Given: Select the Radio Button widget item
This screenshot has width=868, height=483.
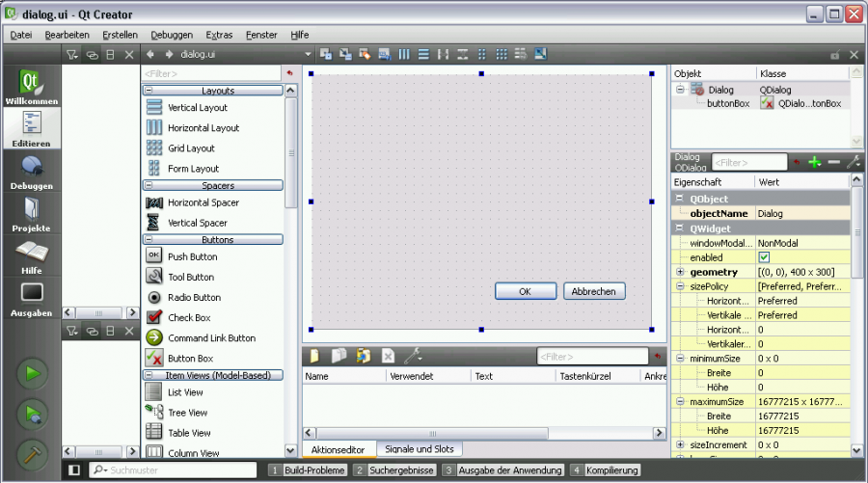Looking at the screenshot, I should 194,297.
